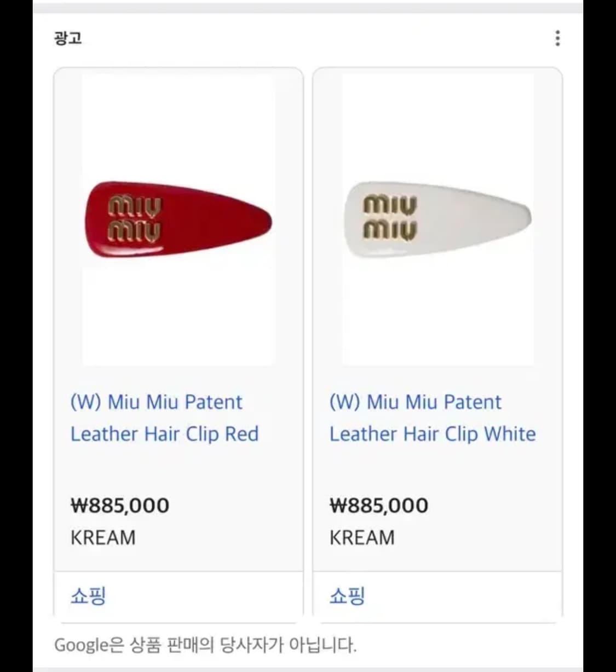Screen dimensions: 616x672
Task: Click the word Google in the disclaimer
Action: tap(82, 645)
